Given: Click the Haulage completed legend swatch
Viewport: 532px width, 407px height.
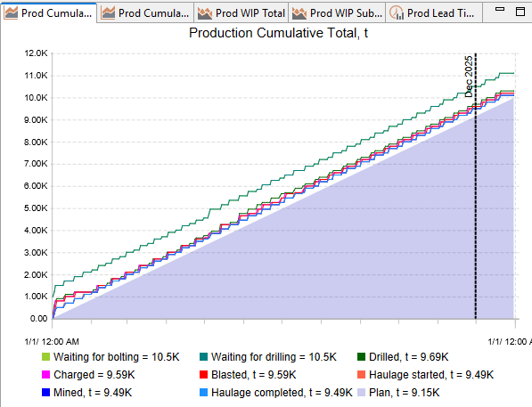Looking at the screenshot, I should click(x=203, y=393).
